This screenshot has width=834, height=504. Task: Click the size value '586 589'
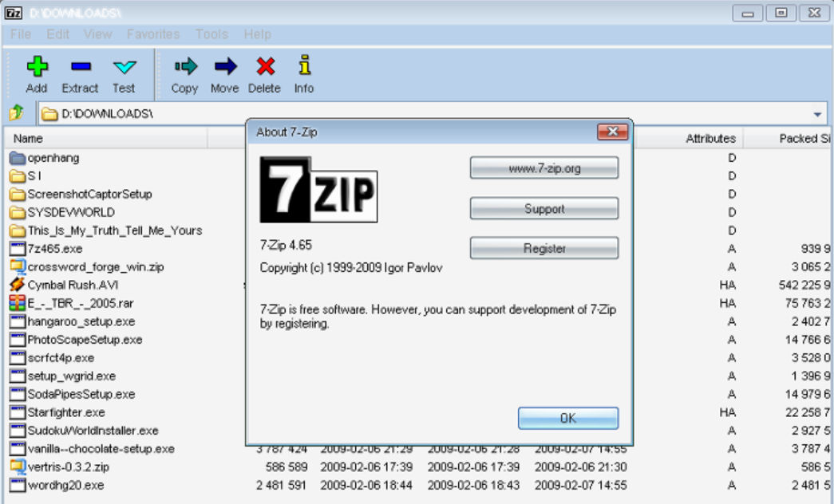287,467
